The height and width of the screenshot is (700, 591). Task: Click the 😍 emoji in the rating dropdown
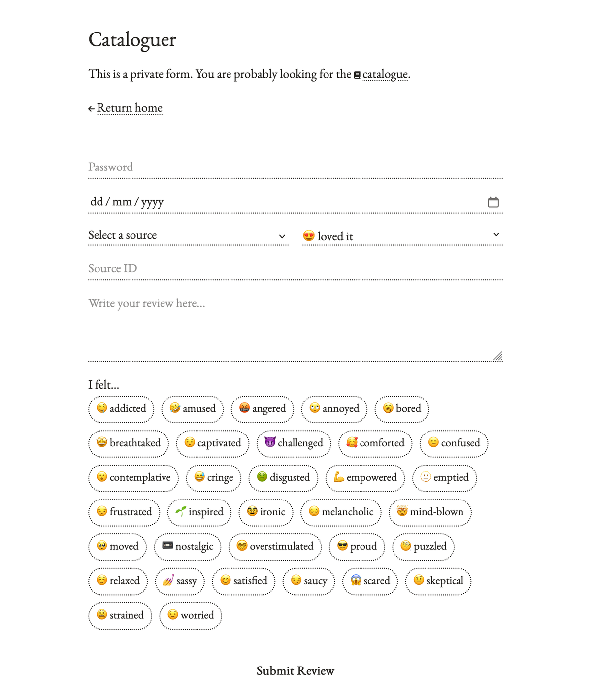pyautogui.click(x=308, y=236)
